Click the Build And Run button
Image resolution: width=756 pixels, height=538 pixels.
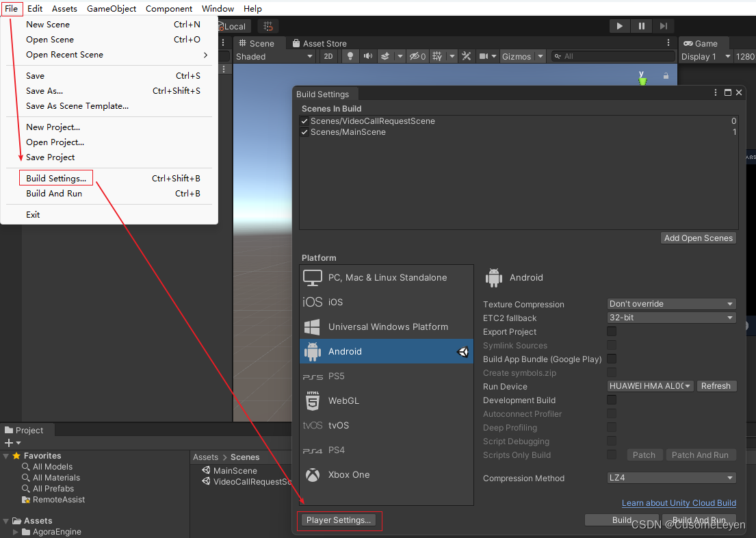pyautogui.click(x=699, y=520)
